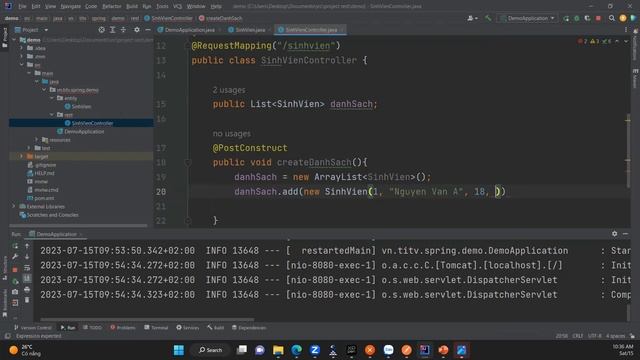Open Version Control tool window

click(x=33, y=327)
